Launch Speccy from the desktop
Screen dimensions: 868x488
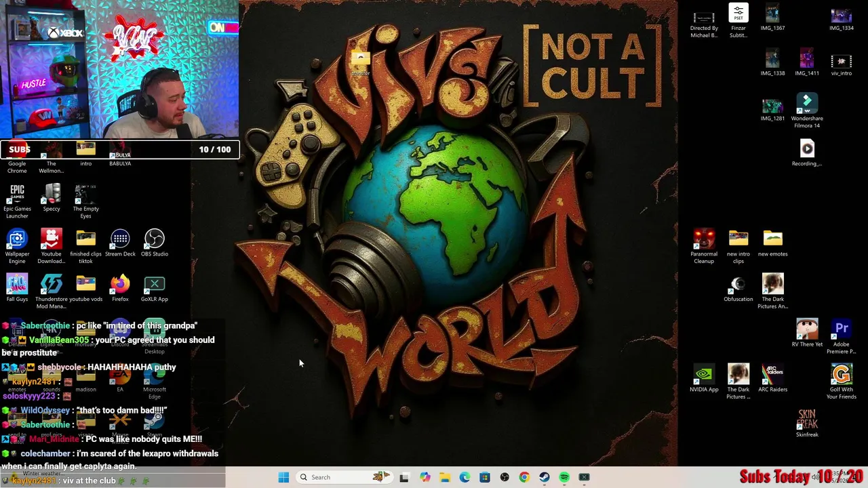pyautogui.click(x=52, y=198)
